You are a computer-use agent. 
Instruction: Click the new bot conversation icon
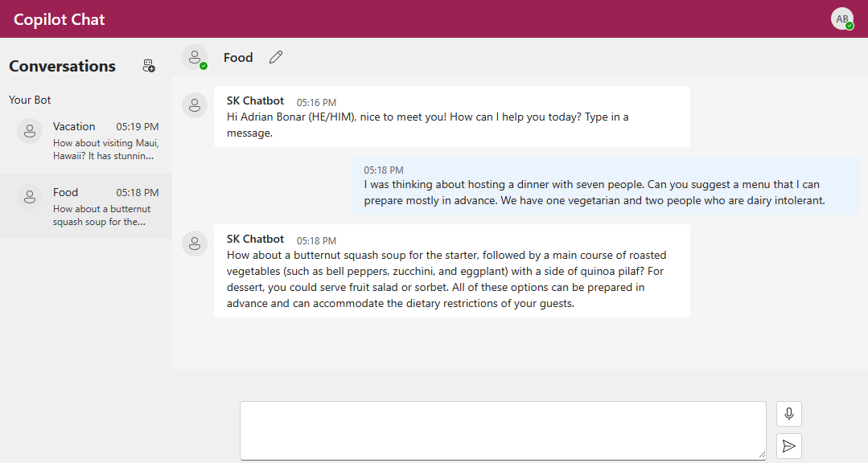coord(148,66)
